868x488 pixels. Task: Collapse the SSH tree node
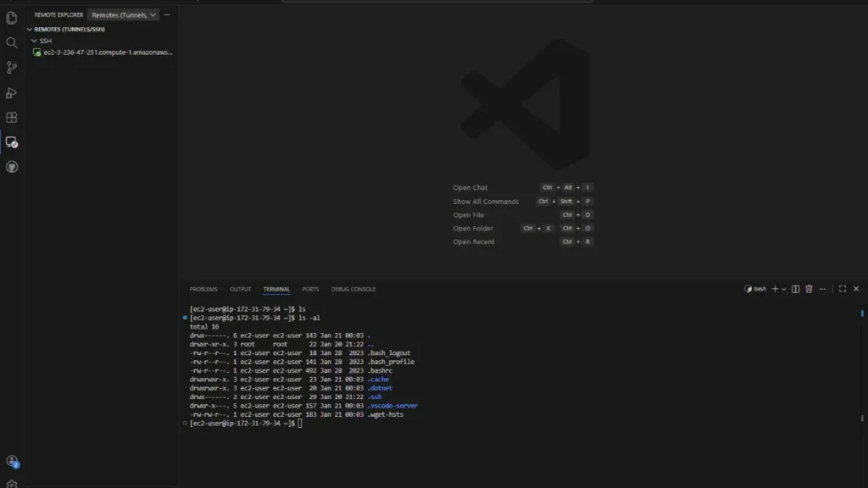(34, 41)
